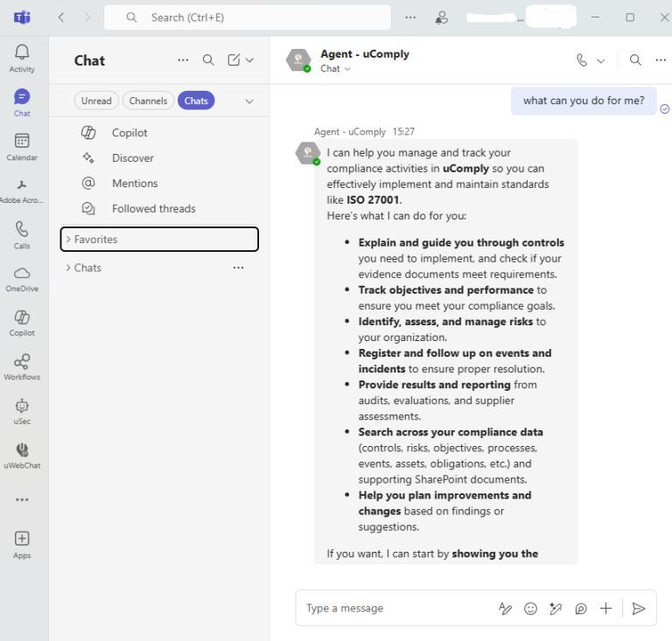Screen dimensions: 672x641
Task: Open the call options dropdown arrow
Action: [601, 61]
